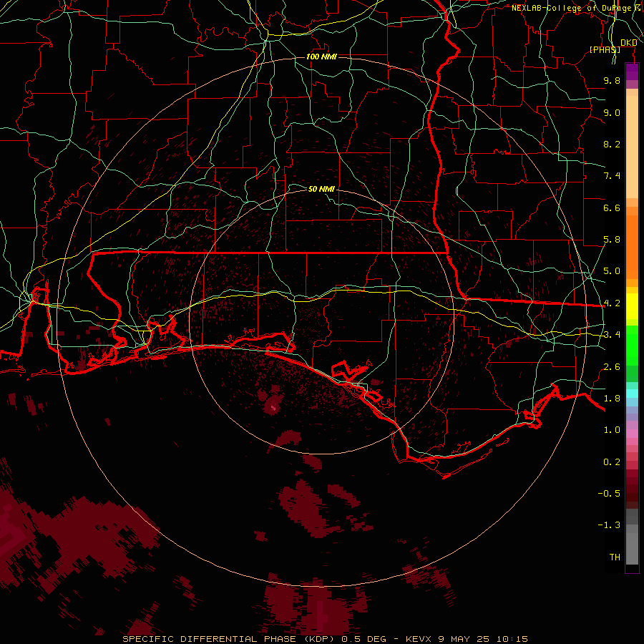Click the 0.2 value on color scale
Viewport: 644px width, 644px height.
coord(612,462)
